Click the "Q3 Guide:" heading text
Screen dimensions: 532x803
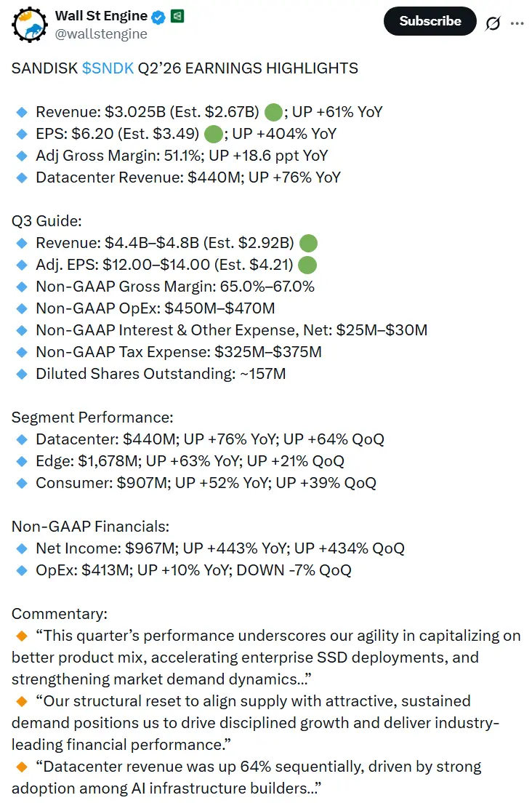tap(45, 221)
